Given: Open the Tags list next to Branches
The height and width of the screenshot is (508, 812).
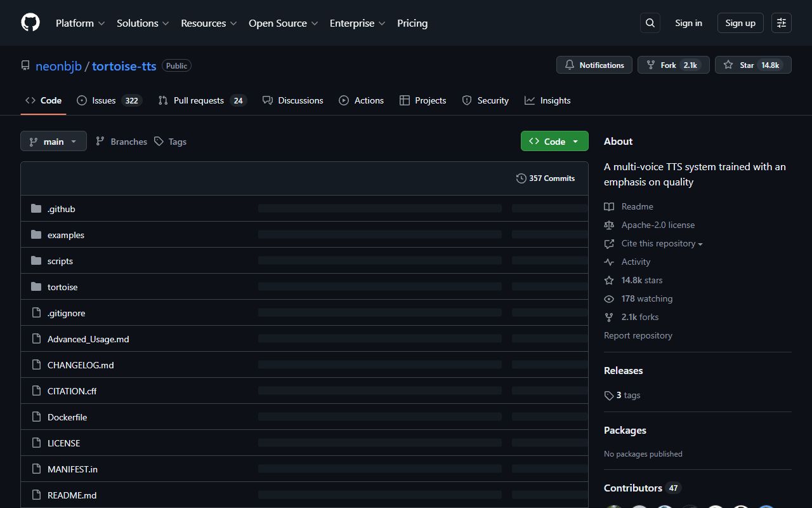Looking at the screenshot, I should [x=171, y=142].
